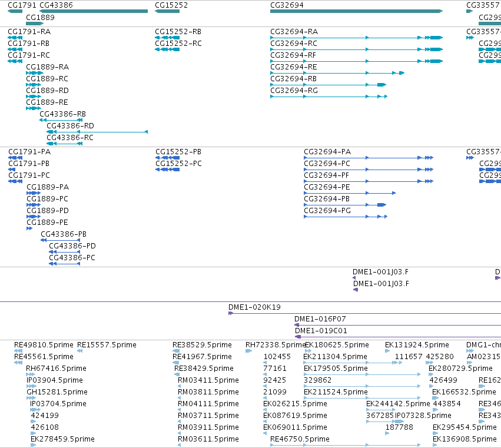501x448 pixels.
Task: Select protein CG1889-PD
Action: coord(48,211)
